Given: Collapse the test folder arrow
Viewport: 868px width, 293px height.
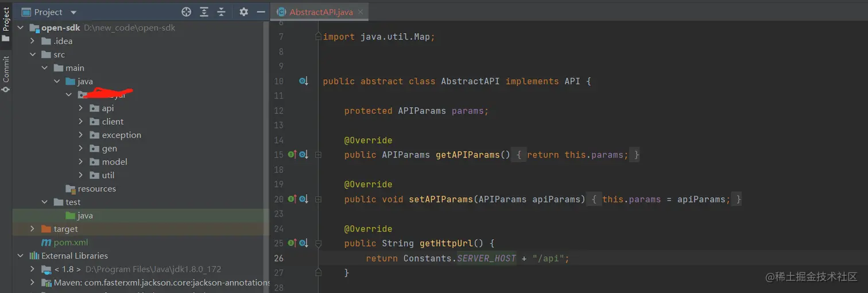Looking at the screenshot, I should point(45,202).
